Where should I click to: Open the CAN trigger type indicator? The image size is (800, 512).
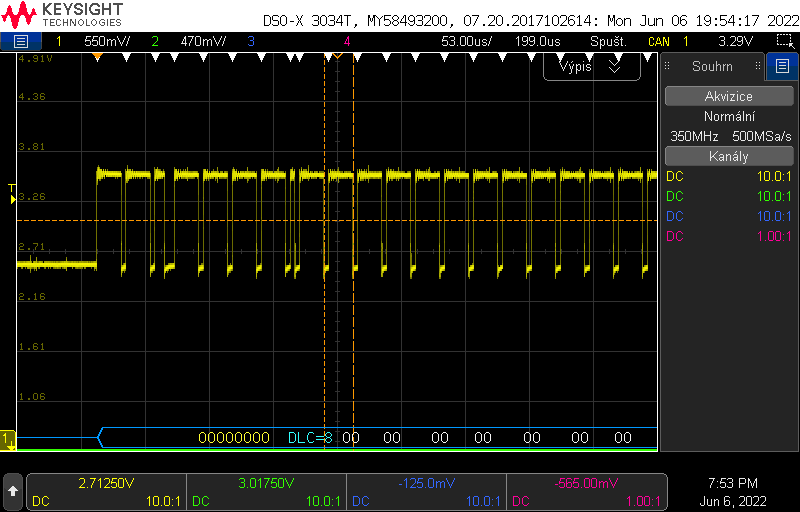tap(659, 41)
